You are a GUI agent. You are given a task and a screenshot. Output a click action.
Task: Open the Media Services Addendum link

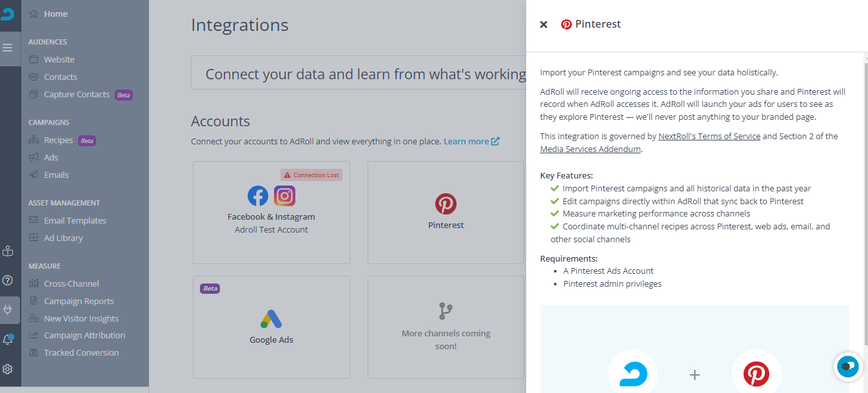pyautogui.click(x=591, y=149)
